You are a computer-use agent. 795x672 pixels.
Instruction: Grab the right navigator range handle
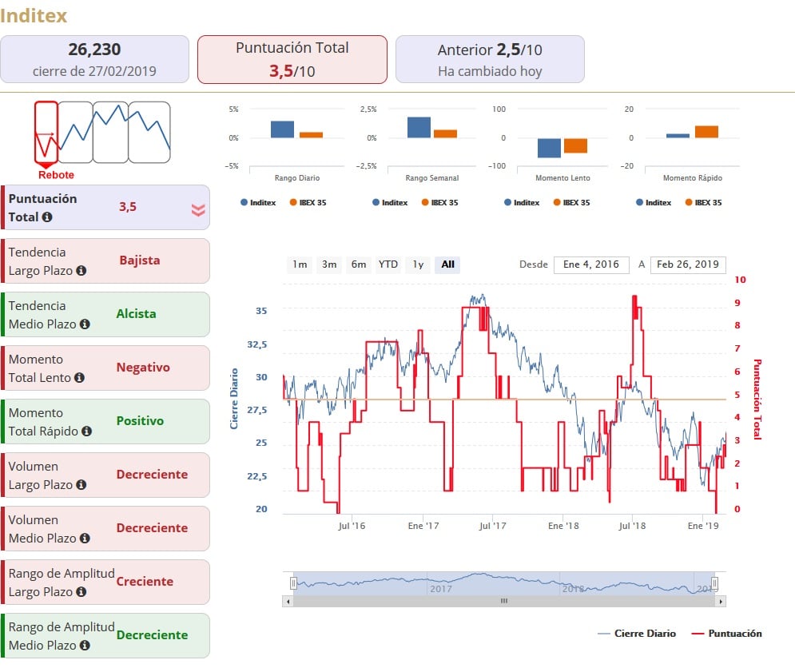714,583
